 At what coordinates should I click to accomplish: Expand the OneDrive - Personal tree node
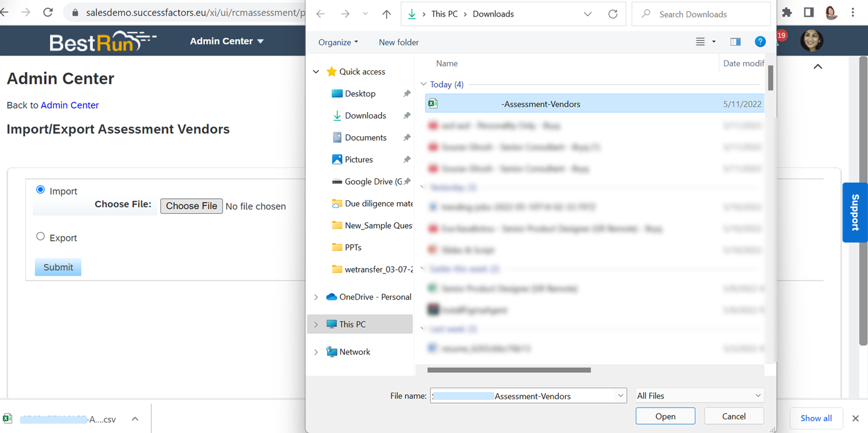click(x=316, y=297)
